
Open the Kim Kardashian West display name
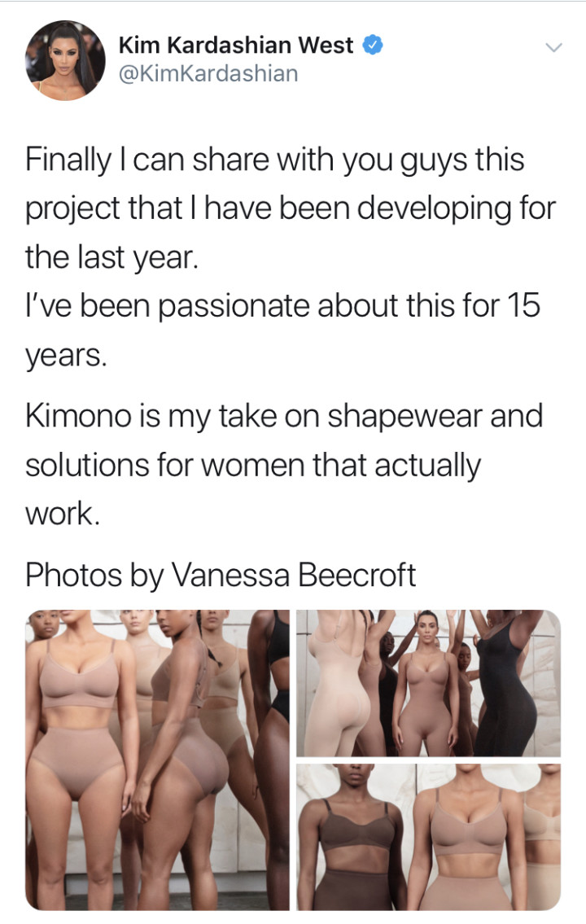(236, 46)
